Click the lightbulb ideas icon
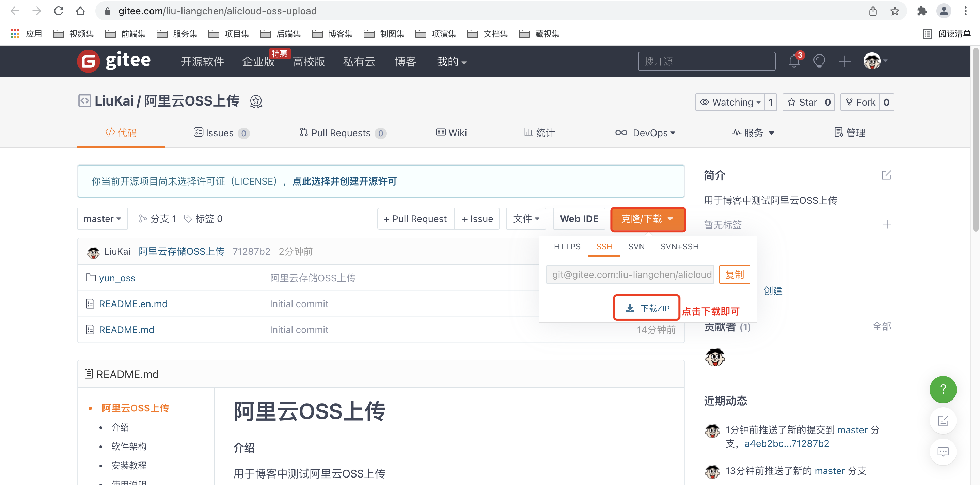 (x=819, y=61)
